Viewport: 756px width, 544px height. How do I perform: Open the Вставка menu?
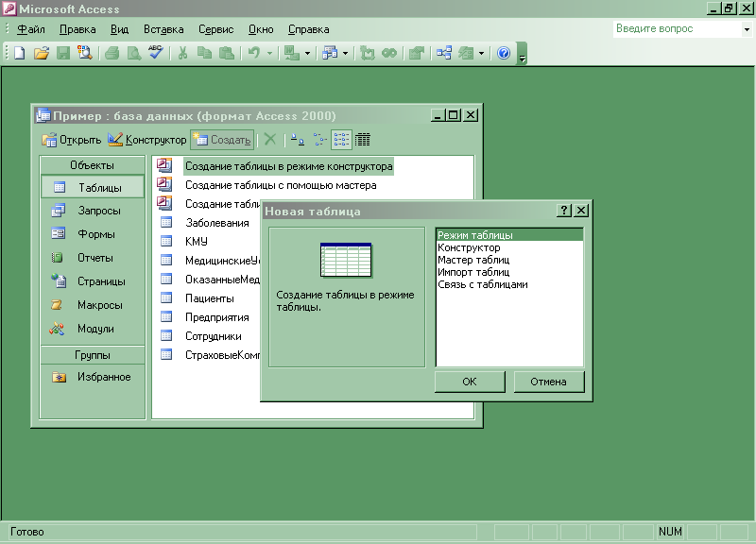163,29
